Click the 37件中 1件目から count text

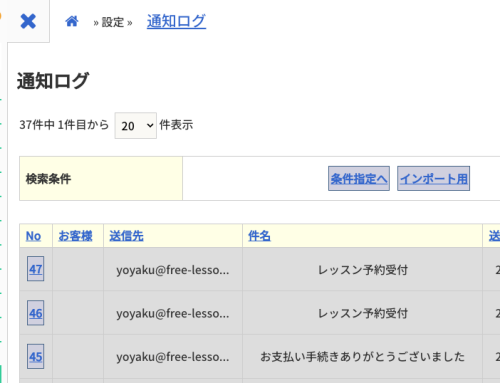pos(64,125)
